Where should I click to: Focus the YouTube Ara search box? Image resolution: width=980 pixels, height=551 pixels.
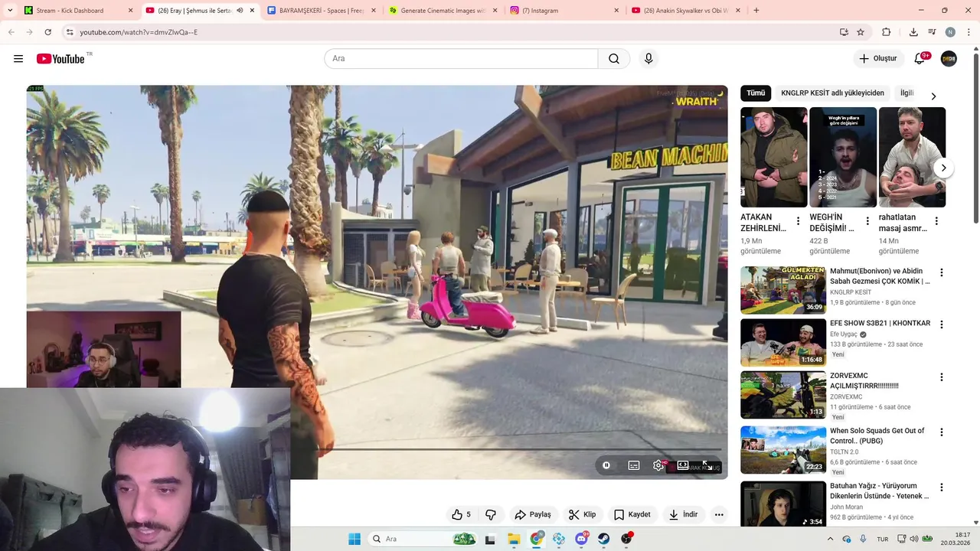pyautogui.click(x=461, y=59)
